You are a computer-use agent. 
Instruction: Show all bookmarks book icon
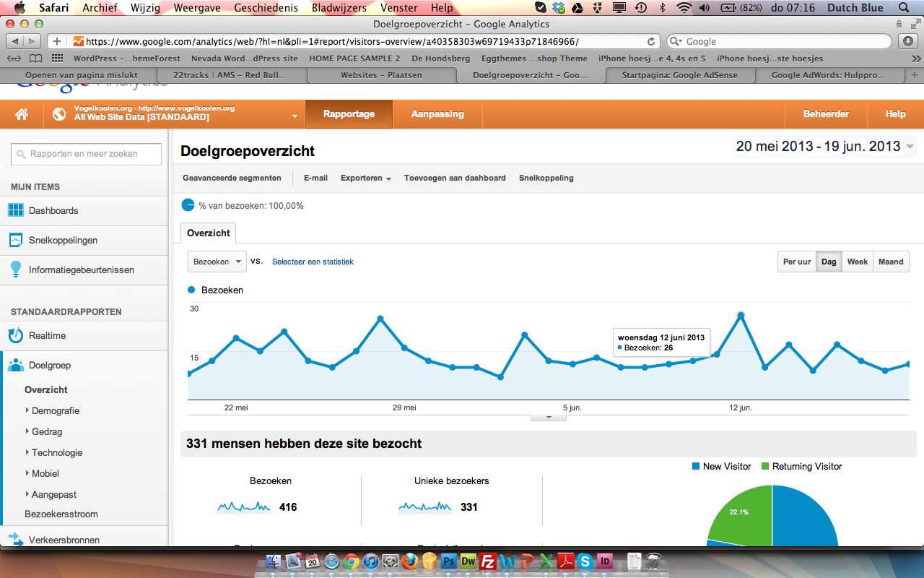[35, 59]
